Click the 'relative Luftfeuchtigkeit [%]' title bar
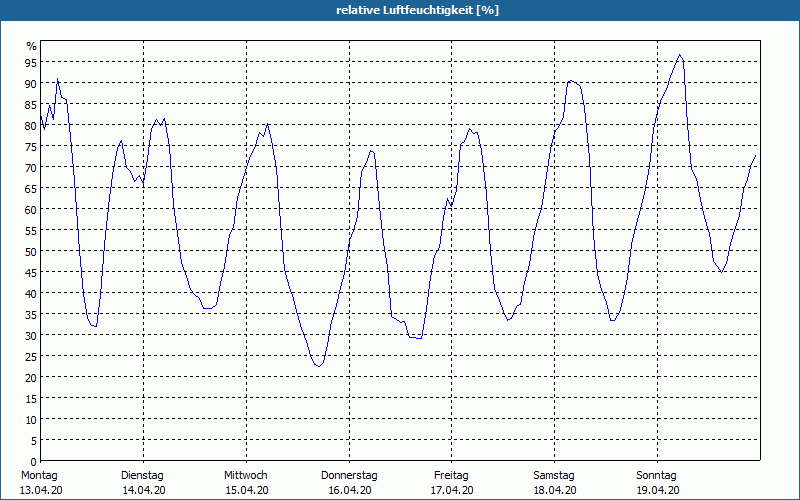 400,10
